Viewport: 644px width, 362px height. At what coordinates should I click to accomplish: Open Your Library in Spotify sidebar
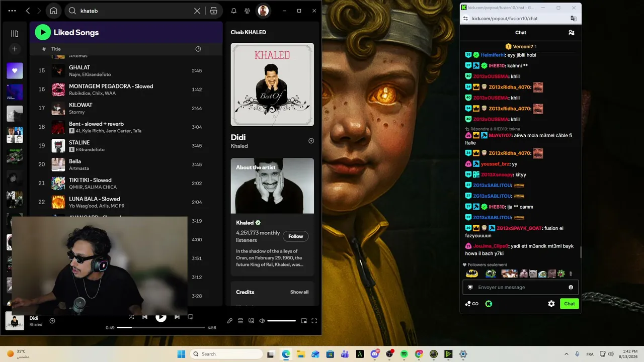coord(15,33)
